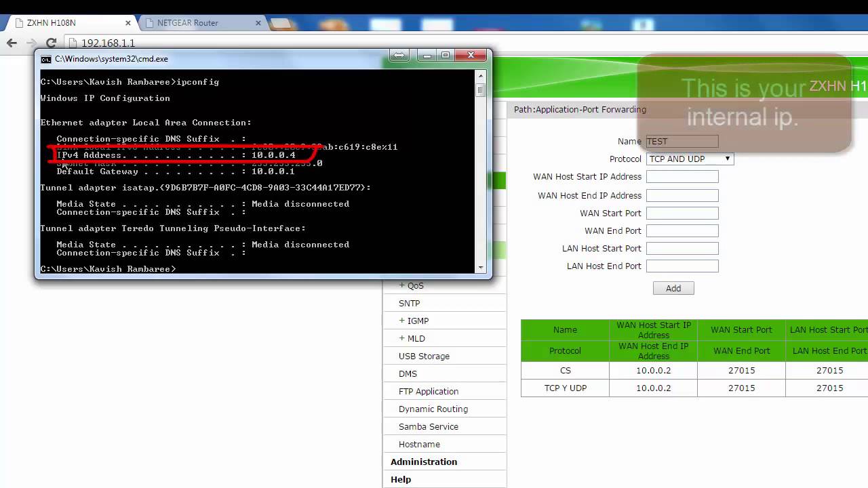
Task: Reload the router page
Action: coord(51,43)
